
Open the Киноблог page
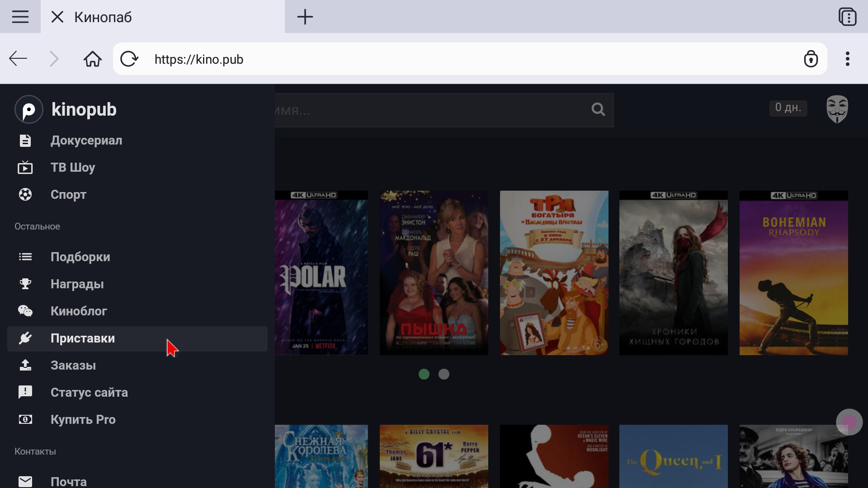click(79, 311)
